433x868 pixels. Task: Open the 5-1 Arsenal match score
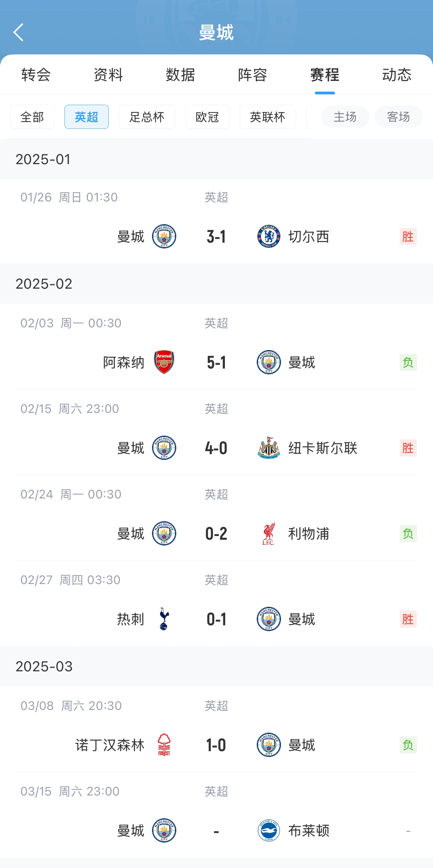(216, 362)
